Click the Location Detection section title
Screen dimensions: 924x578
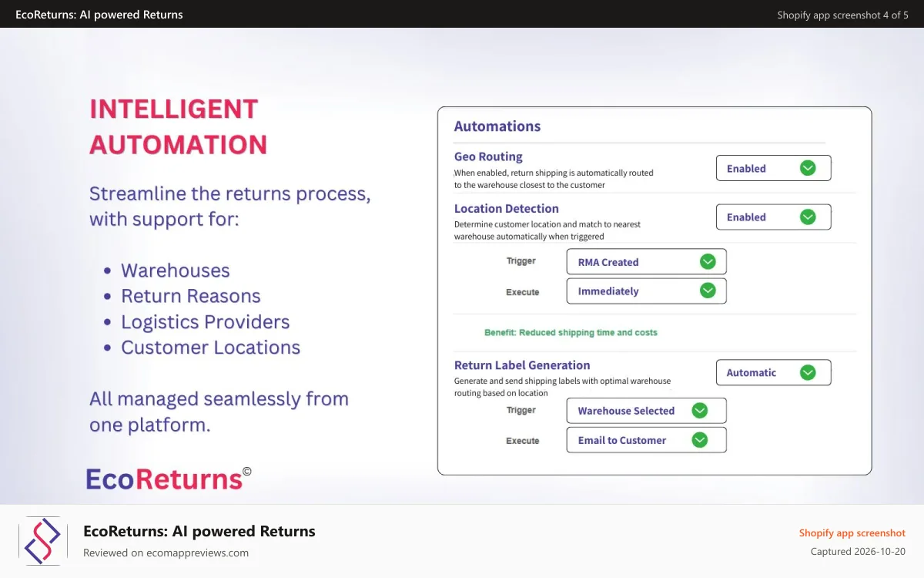coord(506,208)
